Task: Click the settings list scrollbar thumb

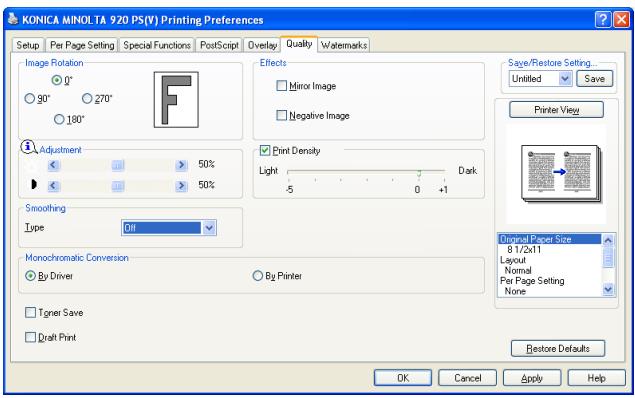Action: click(608, 257)
